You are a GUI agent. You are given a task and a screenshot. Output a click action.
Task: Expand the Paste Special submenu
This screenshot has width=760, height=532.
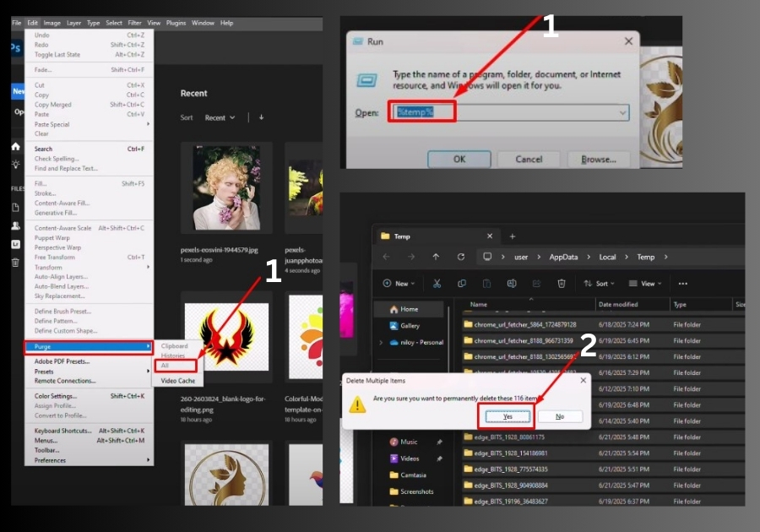[90, 124]
